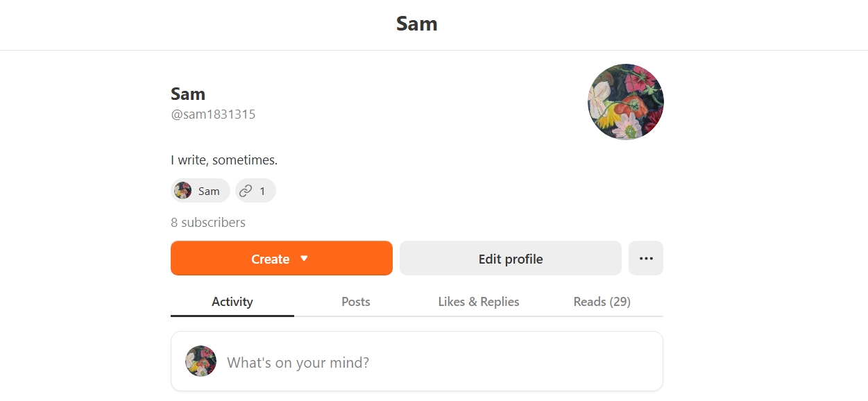
Task: Focus the What's on your mind field
Action: click(417, 361)
